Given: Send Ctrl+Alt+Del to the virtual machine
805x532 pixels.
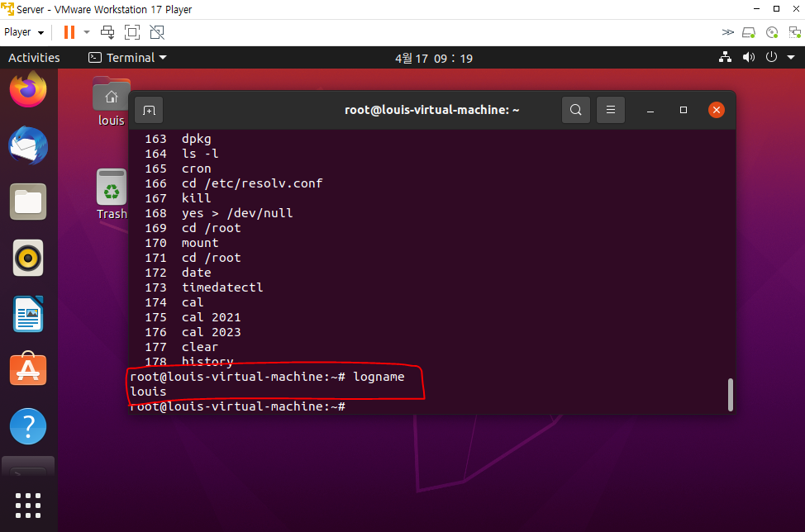Looking at the screenshot, I should (x=107, y=32).
